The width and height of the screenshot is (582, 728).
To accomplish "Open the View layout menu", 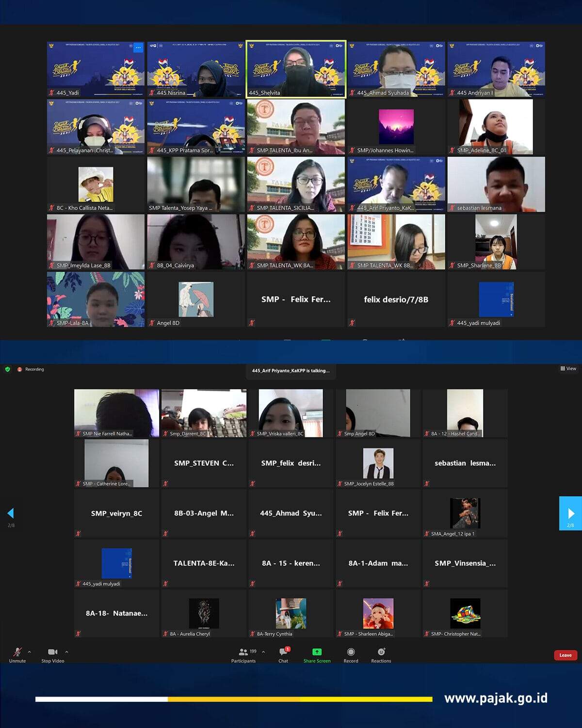I will click(568, 369).
